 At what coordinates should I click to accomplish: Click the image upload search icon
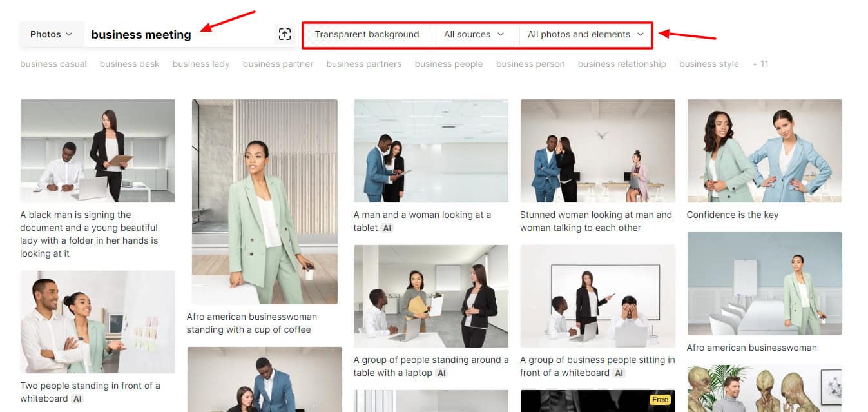click(x=285, y=34)
